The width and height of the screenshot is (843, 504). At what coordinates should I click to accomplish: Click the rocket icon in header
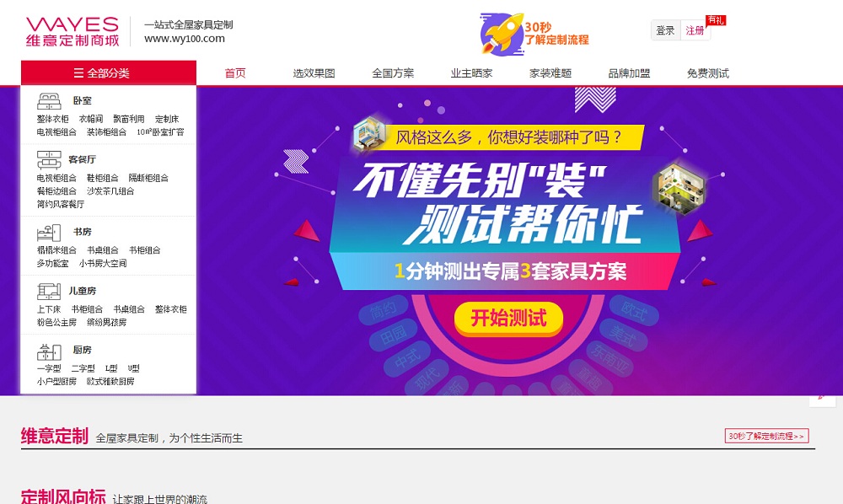[502, 35]
